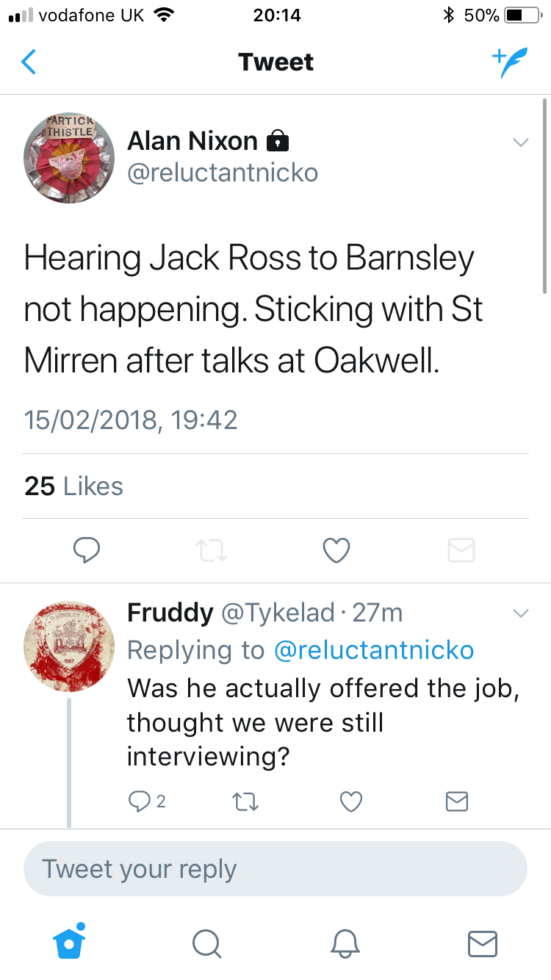Expand options chevron on Alan Nixon's tweet
Screen dimensions: 551x980
click(x=520, y=143)
